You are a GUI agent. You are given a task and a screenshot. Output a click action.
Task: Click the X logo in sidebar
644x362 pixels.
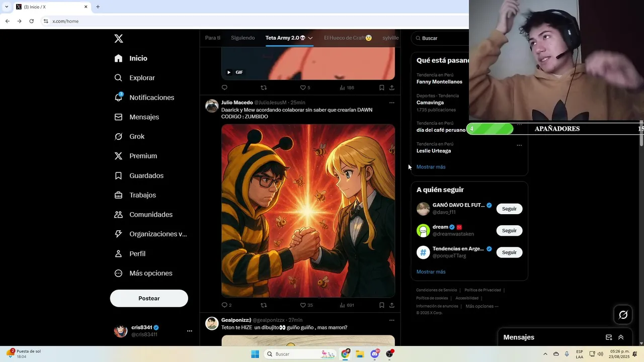(x=119, y=39)
